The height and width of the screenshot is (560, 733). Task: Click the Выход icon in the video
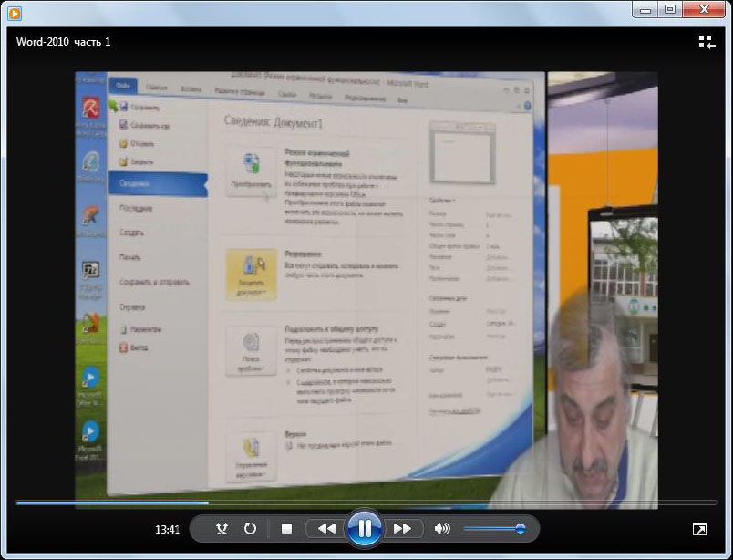coord(123,347)
